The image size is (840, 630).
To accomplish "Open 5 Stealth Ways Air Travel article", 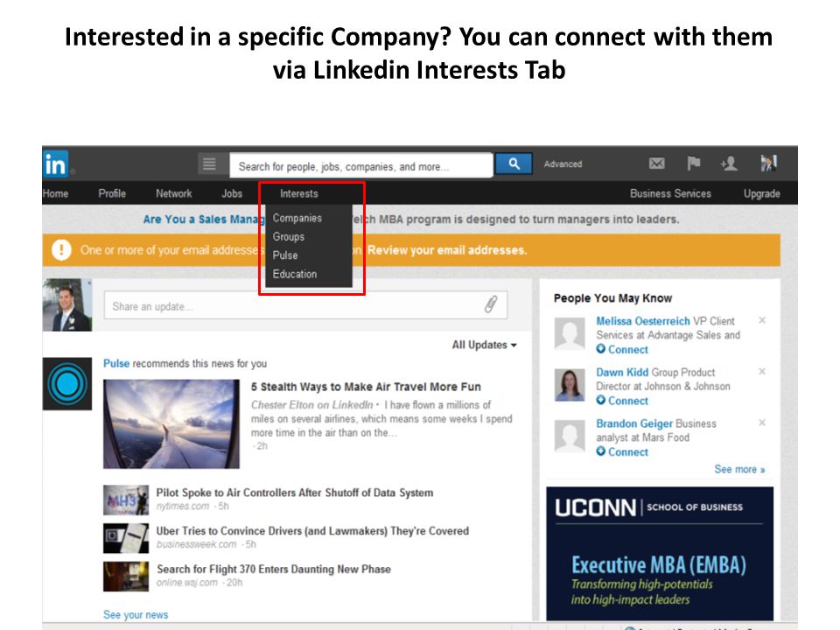I will click(366, 387).
